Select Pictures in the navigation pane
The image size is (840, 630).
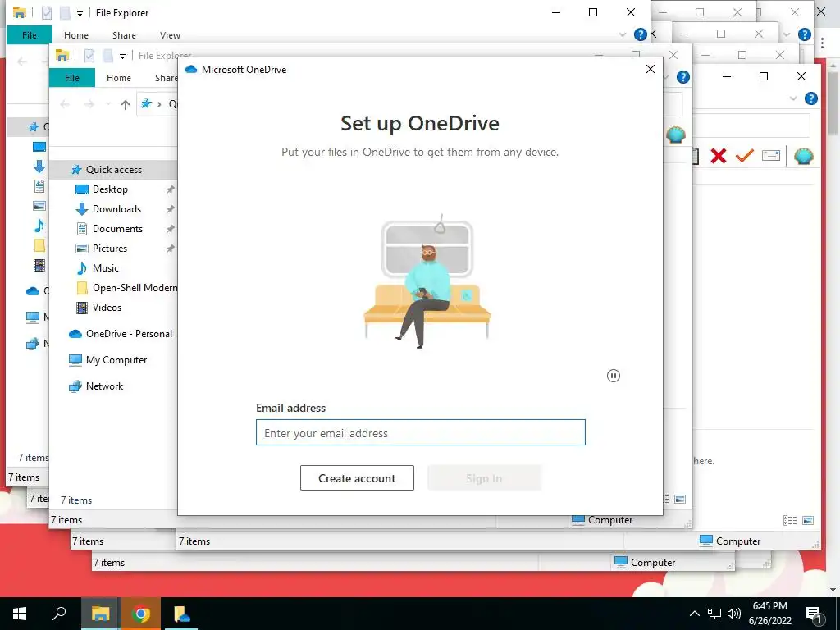pyautogui.click(x=110, y=248)
